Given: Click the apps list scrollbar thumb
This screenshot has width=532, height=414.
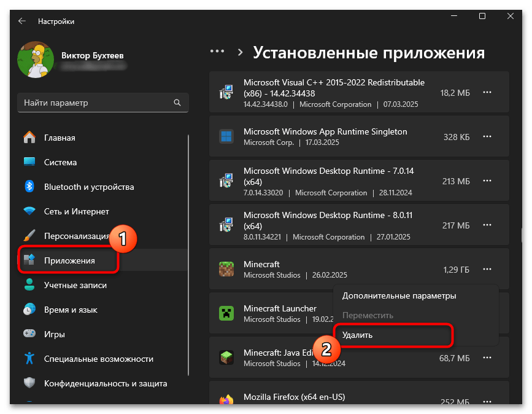Looking at the screenshot, I should (x=522, y=235).
